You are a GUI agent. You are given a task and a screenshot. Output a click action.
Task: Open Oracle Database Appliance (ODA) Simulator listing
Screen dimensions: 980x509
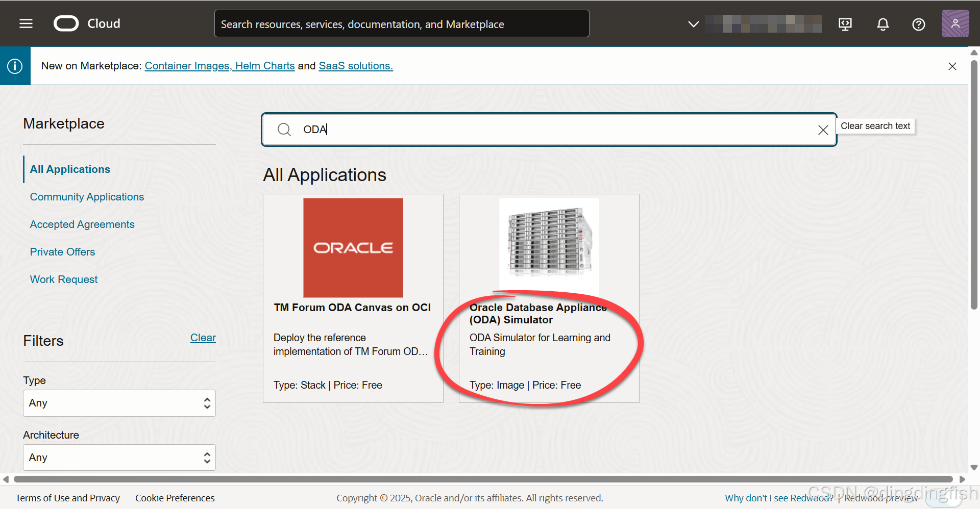tap(538, 314)
